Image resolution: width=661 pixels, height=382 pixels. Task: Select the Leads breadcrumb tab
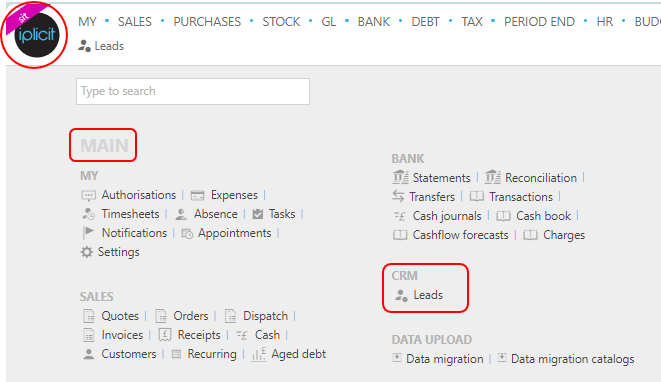(x=101, y=46)
